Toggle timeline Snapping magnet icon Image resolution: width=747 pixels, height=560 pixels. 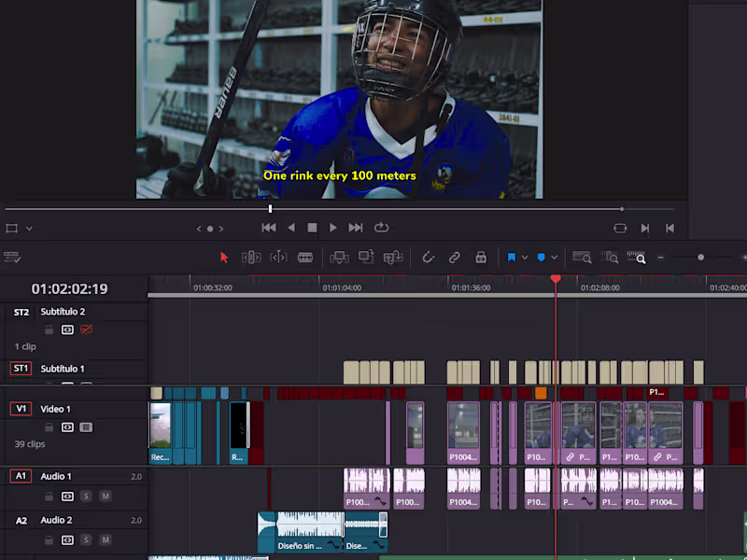(x=429, y=258)
